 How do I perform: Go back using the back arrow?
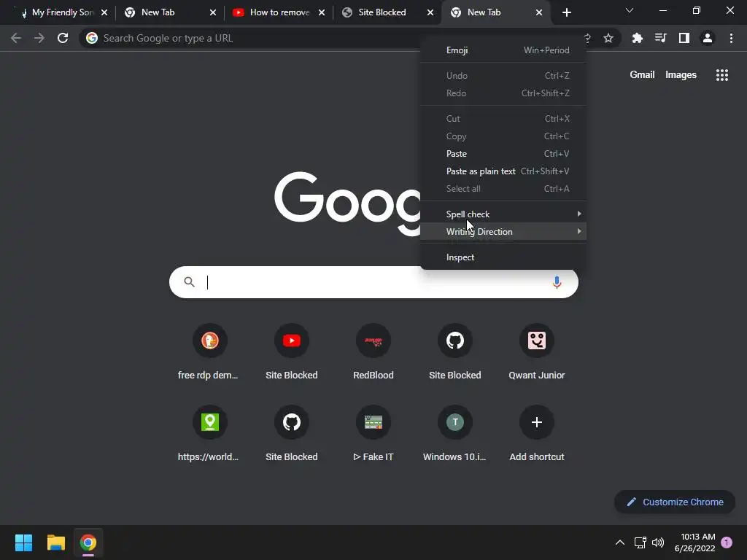tap(16, 38)
